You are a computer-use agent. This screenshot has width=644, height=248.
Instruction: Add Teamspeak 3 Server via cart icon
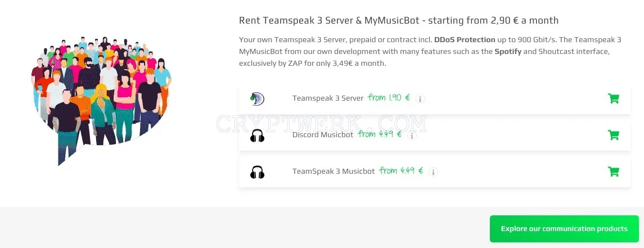coord(613,98)
